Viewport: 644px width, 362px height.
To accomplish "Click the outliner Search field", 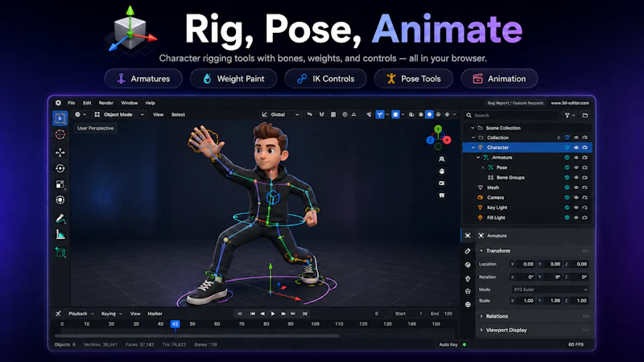I will 512,115.
